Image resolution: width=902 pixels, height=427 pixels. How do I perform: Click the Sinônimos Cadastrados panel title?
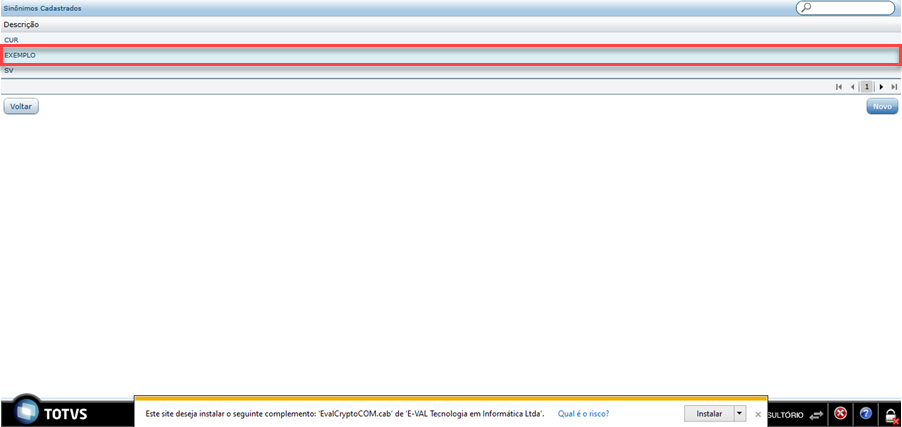pos(43,9)
